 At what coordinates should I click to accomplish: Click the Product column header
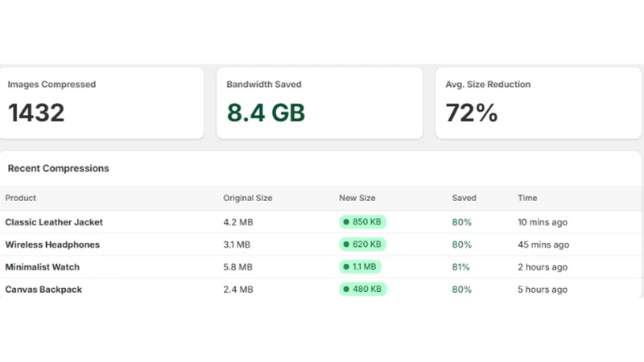coord(21,198)
